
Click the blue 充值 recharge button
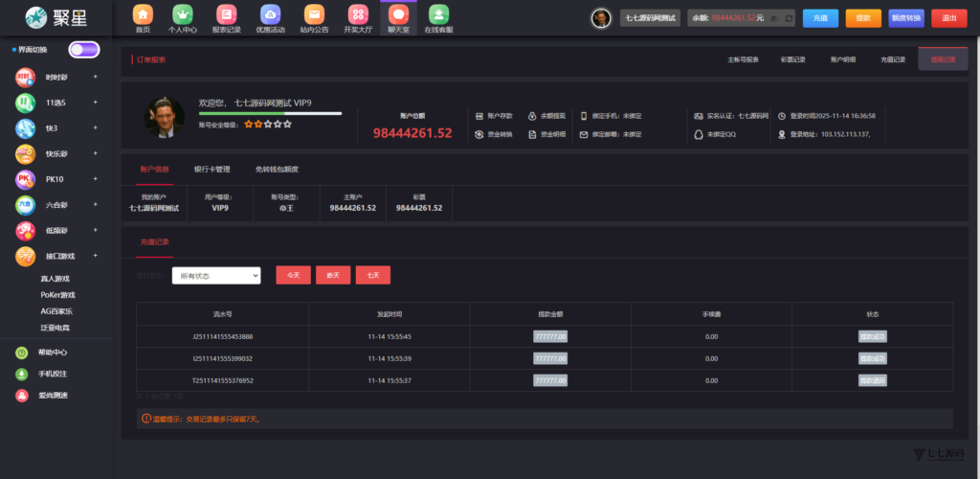tap(820, 18)
